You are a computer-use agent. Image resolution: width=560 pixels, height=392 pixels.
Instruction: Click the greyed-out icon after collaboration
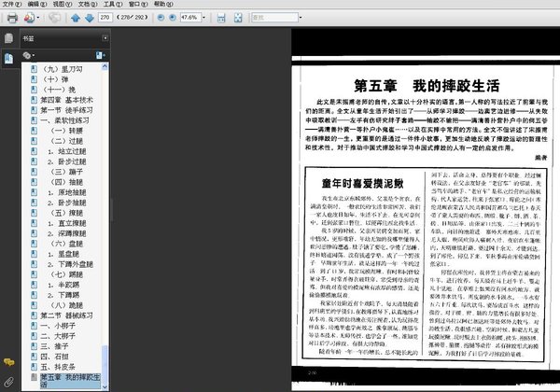pos(54,18)
